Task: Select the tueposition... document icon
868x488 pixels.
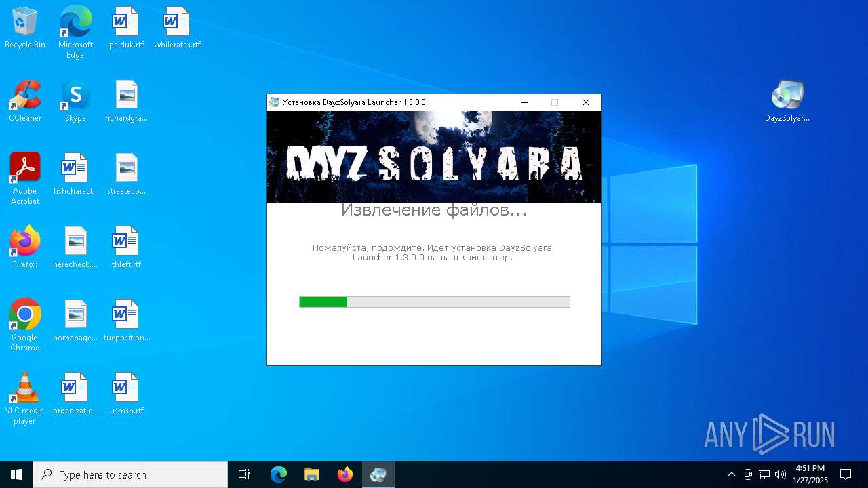Action: (126, 321)
